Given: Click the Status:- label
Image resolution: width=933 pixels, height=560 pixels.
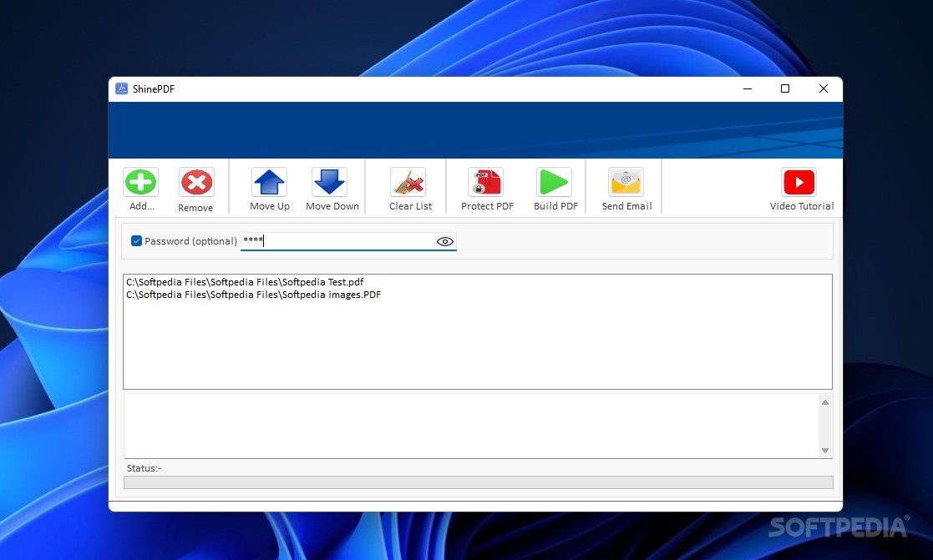Looking at the screenshot, I should click(144, 468).
